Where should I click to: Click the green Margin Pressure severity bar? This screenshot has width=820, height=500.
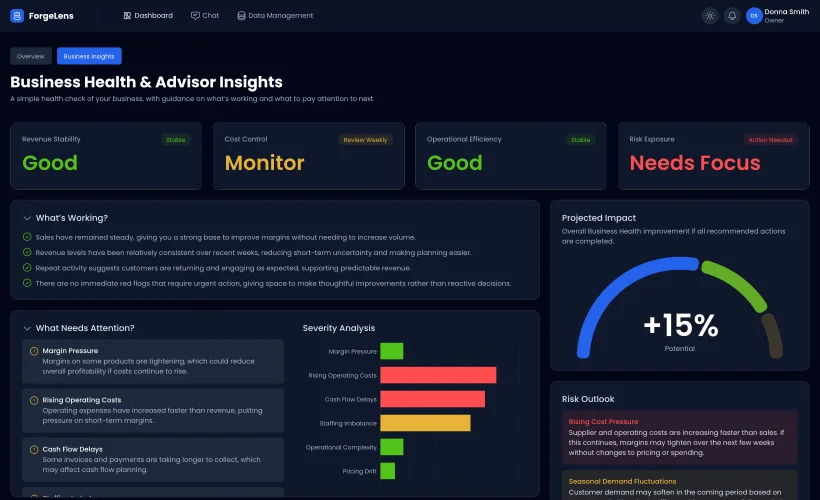[x=392, y=351]
